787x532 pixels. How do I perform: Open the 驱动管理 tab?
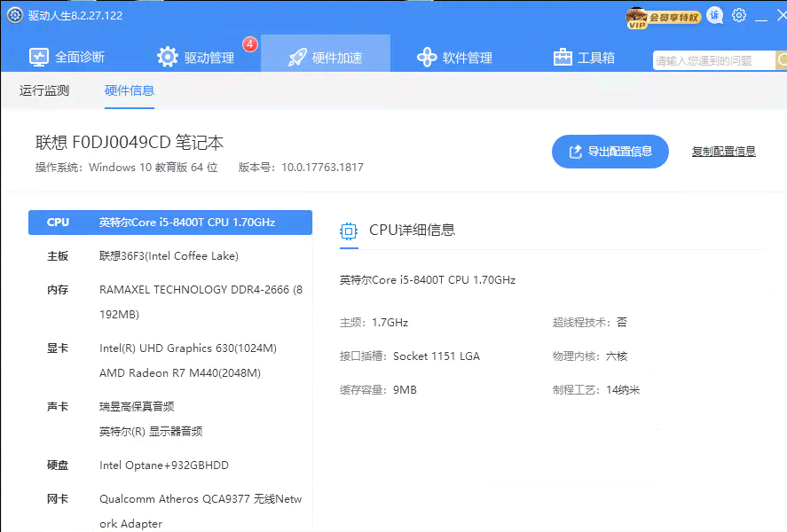(195, 57)
